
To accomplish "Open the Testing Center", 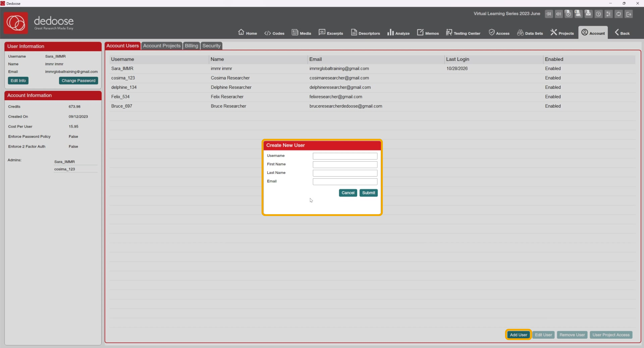I will tap(463, 33).
